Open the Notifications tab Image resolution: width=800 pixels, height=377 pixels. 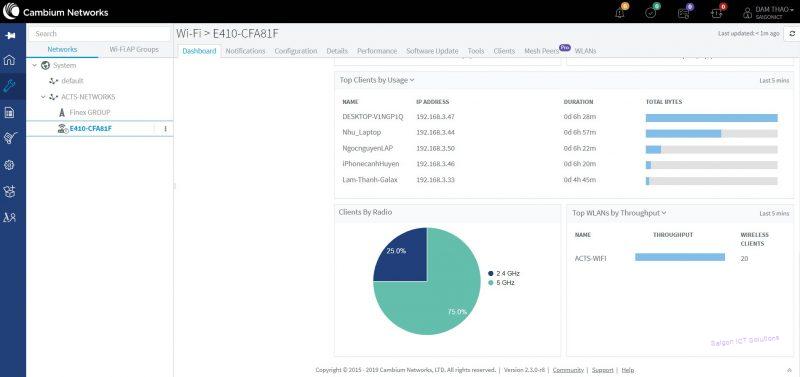(245, 51)
